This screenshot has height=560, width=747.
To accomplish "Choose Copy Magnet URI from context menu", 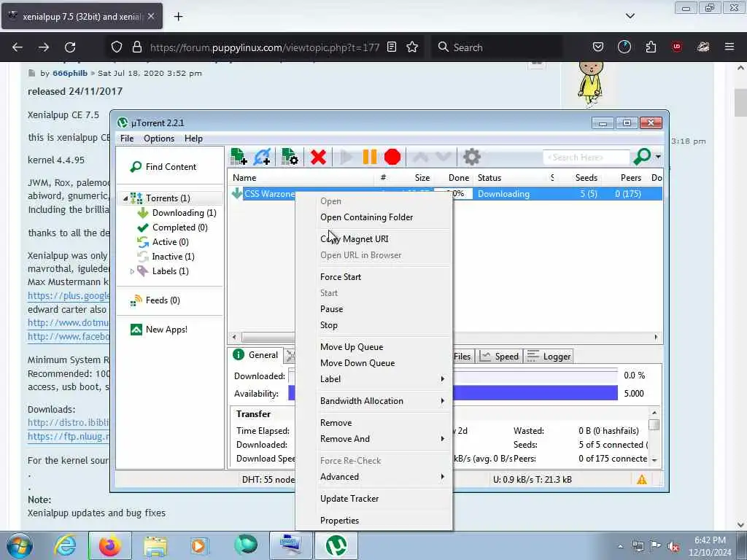I will point(373,239).
